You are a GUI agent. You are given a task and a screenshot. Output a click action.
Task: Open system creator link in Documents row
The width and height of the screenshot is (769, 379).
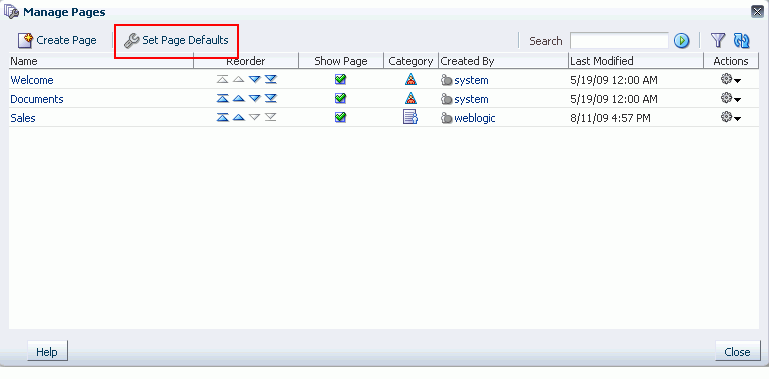point(471,99)
